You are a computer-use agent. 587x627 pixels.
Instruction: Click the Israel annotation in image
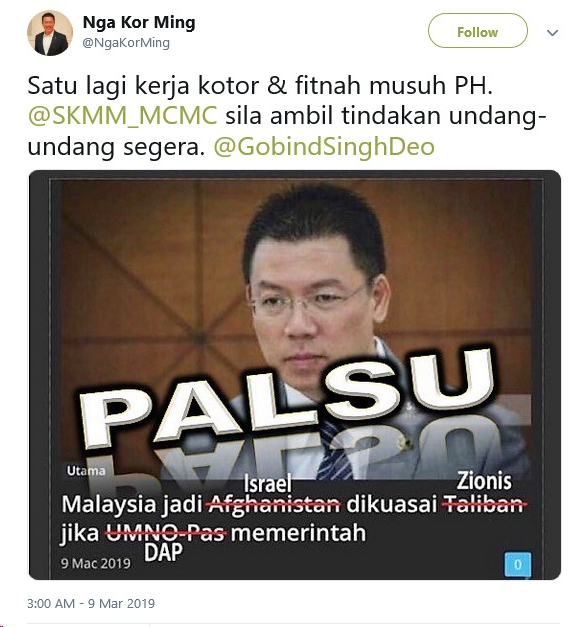point(268,484)
